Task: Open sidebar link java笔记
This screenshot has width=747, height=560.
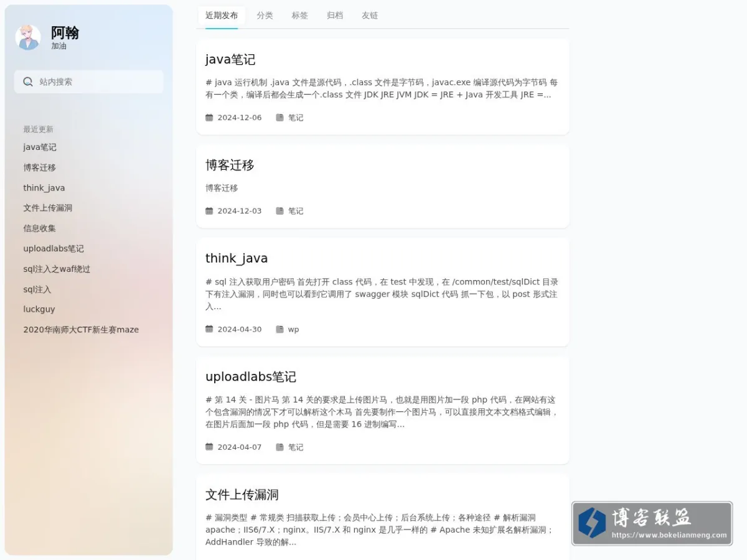Action: [x=40, y=147]
